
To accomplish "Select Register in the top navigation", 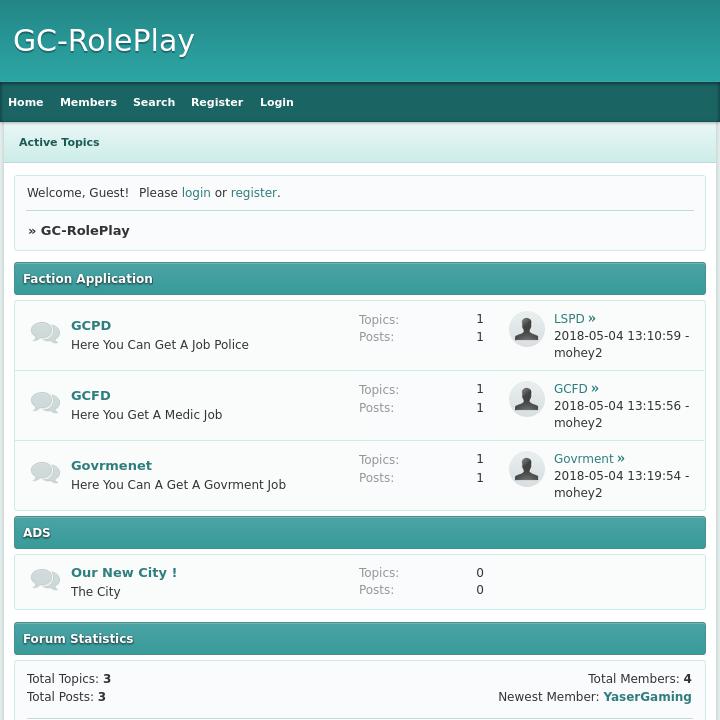I will 217,102.
